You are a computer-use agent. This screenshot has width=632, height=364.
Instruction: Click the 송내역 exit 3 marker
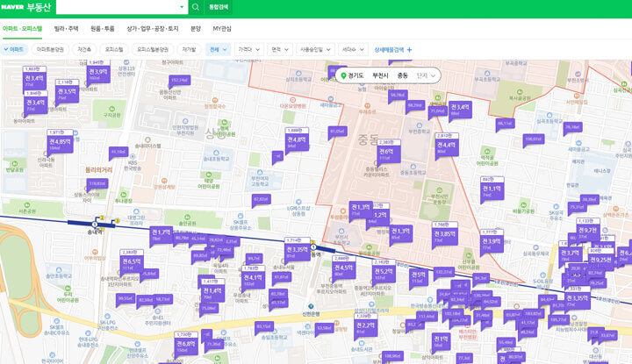point(118,221)
